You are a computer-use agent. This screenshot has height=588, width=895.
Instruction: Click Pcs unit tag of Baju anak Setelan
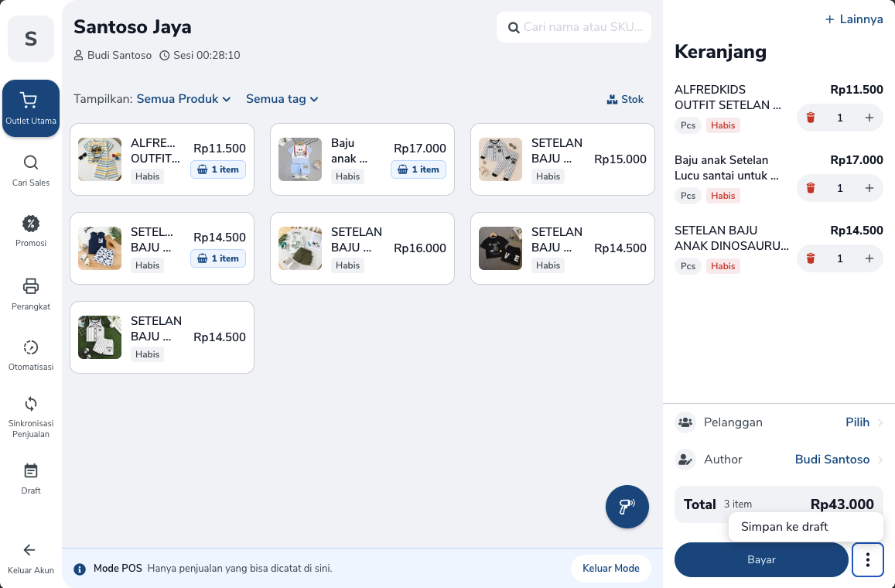(x=688, y=196)
